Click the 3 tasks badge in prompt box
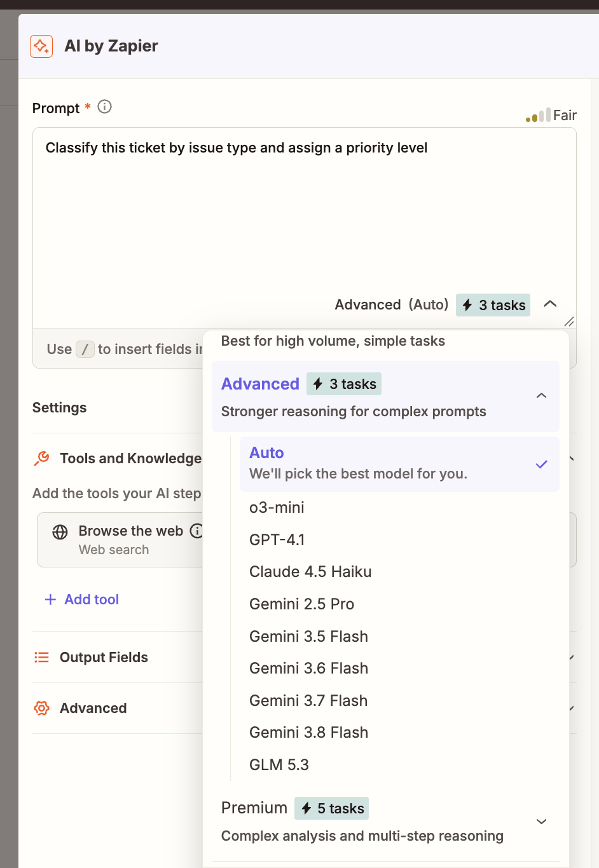Screen dimensions: 599x868 pyautogui.click(x=493, y=305)
